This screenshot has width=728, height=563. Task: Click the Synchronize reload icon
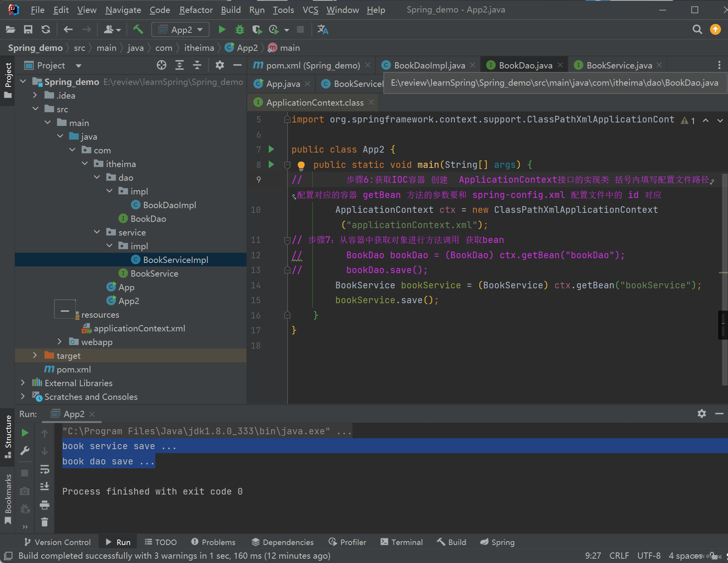46,30
